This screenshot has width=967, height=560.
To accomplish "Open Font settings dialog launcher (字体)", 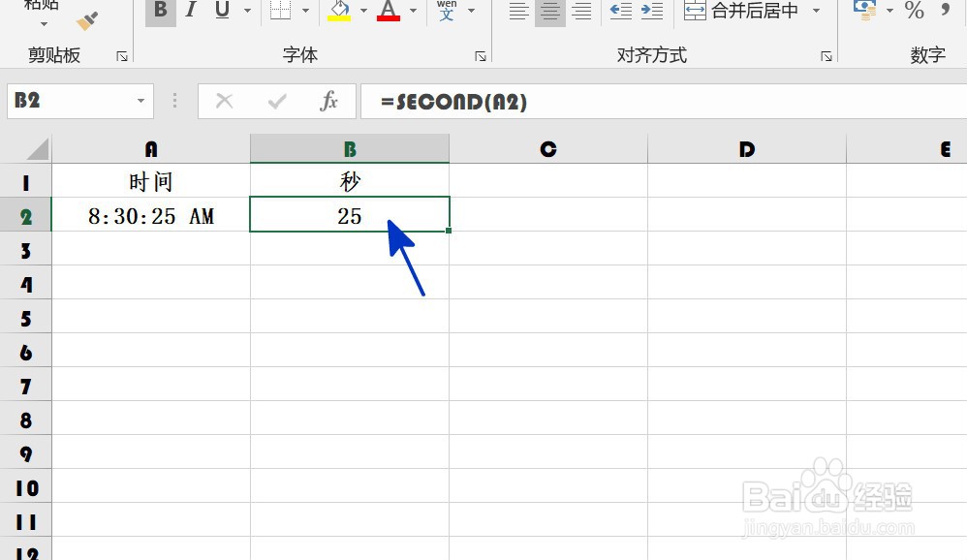I will 481,57.
